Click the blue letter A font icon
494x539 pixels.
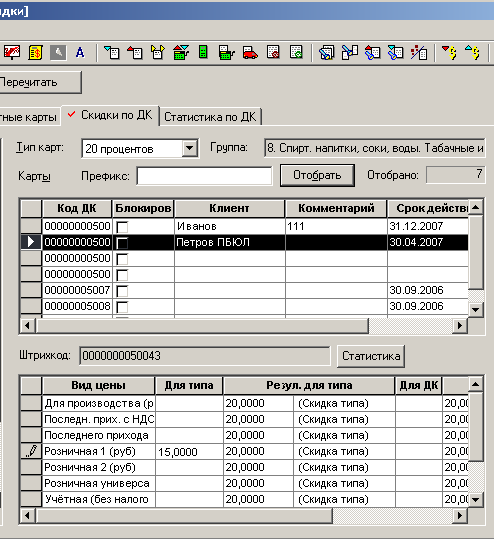point(80,53)
